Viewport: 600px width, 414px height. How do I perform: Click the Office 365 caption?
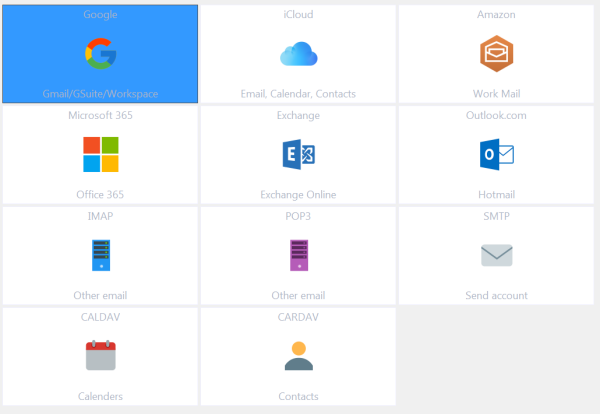point(100,194)
